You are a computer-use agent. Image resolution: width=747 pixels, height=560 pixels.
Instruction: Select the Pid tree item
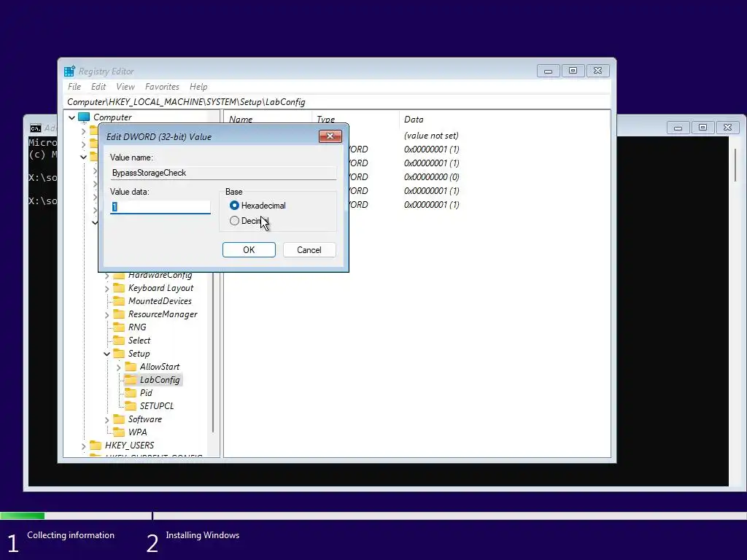(x=146, y=393)
